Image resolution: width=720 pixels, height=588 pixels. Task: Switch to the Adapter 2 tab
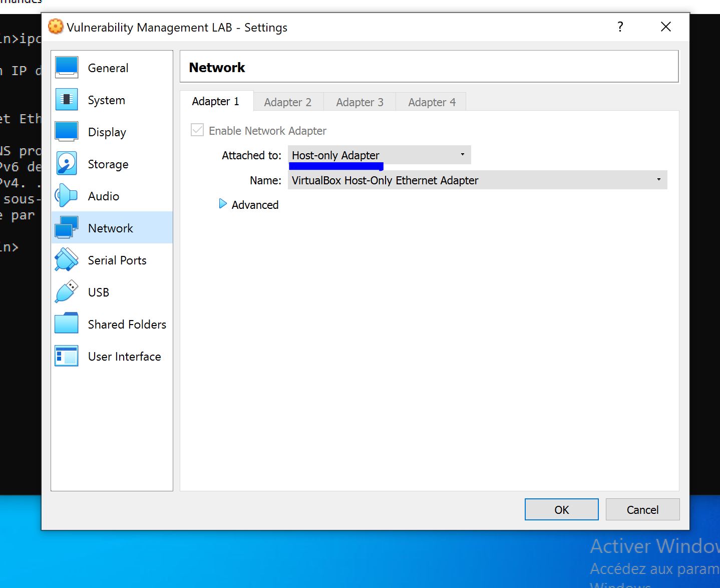[288, 102]
